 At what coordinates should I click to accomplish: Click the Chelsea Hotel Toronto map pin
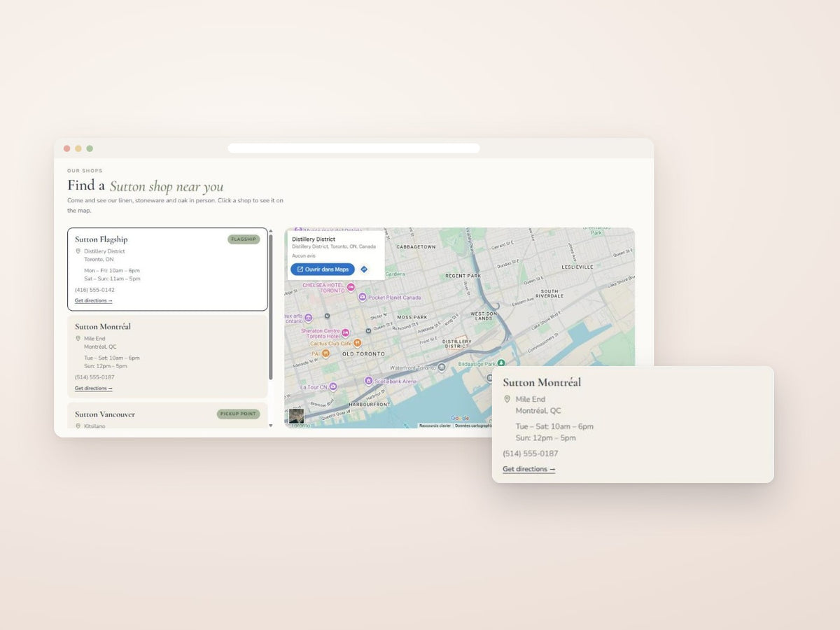click(351, 288)
